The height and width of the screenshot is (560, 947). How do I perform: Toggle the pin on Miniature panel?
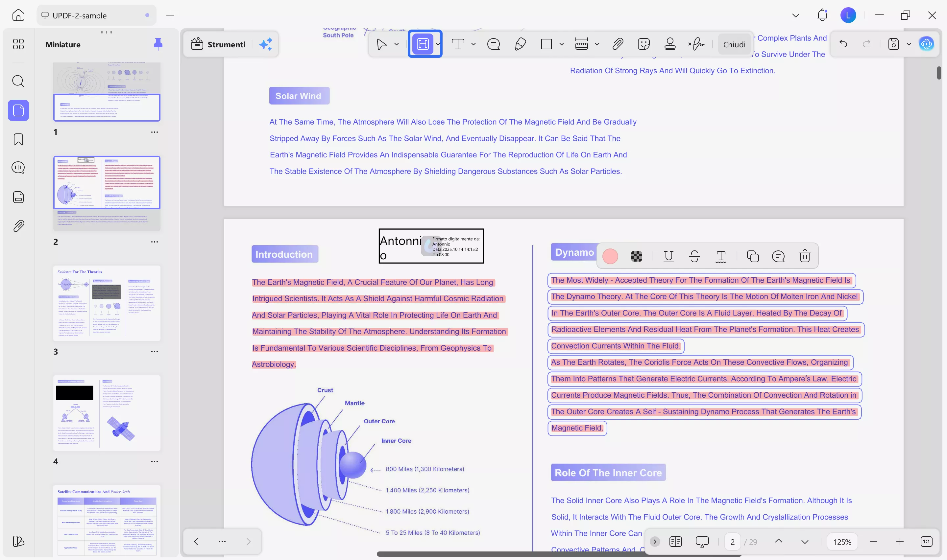[x=158, y=44]
